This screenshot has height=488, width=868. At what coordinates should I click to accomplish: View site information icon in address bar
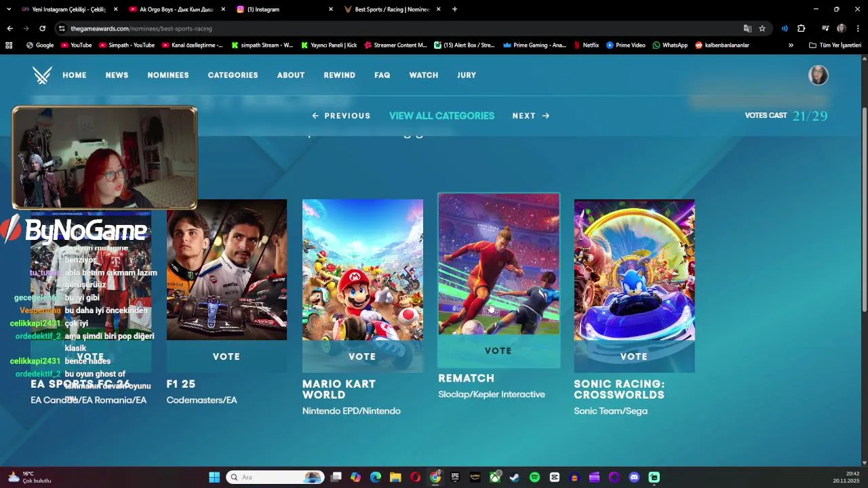(x=62, y=28)
